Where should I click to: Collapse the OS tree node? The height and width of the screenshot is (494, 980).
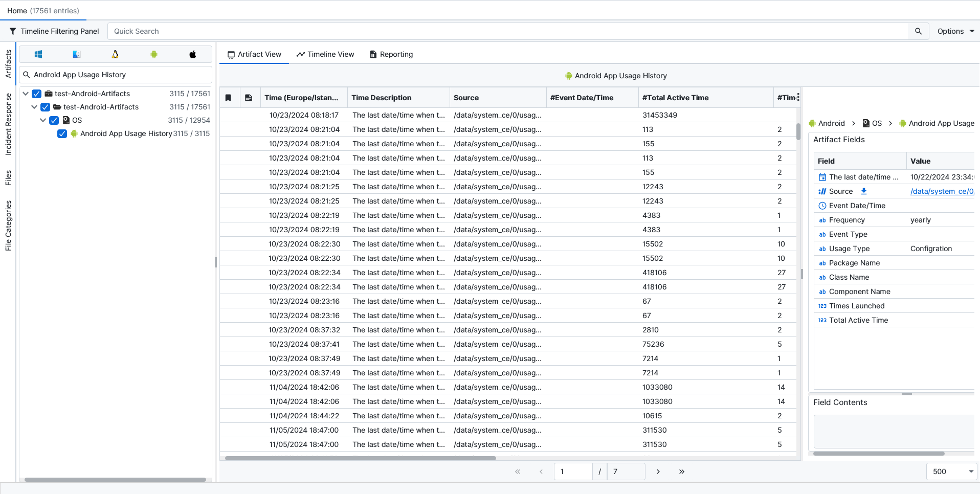point(43,120)
